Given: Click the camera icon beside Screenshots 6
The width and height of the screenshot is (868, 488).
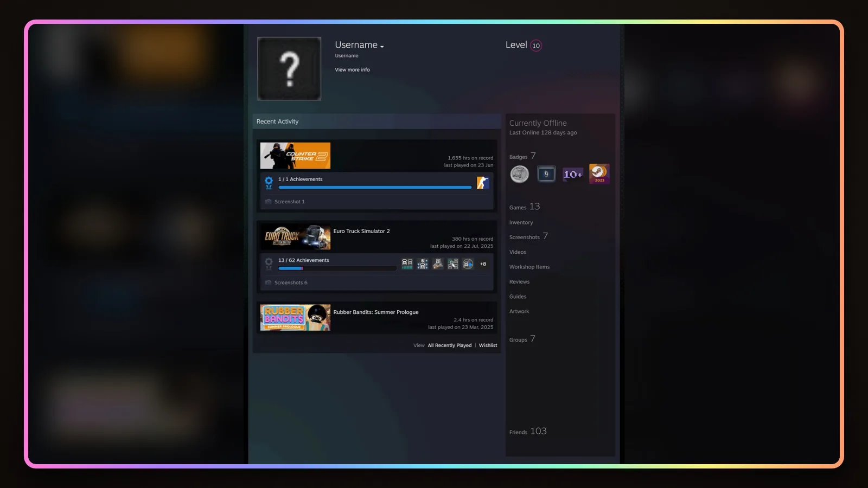Looking at the screenshot, I should (x=268, y=282).
